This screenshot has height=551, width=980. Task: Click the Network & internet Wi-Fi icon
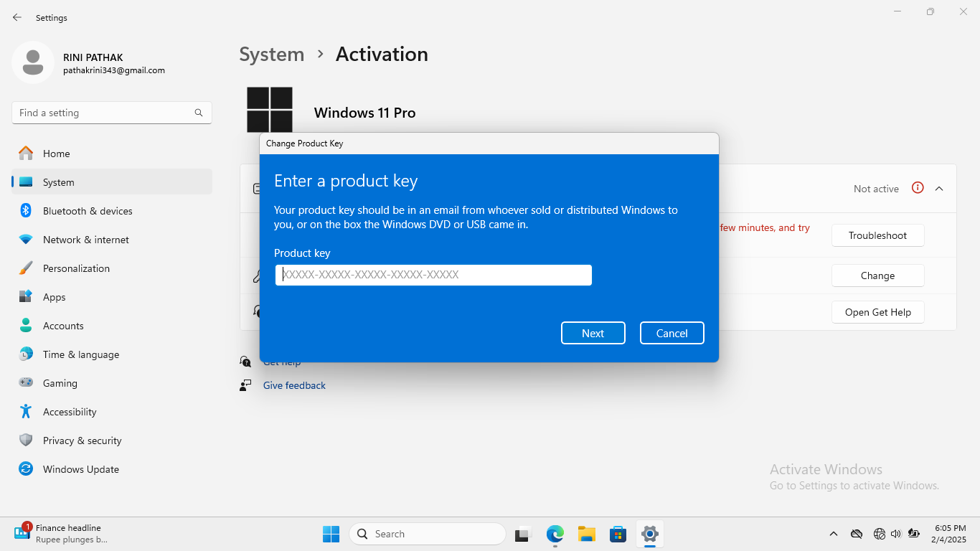(26, 240)
